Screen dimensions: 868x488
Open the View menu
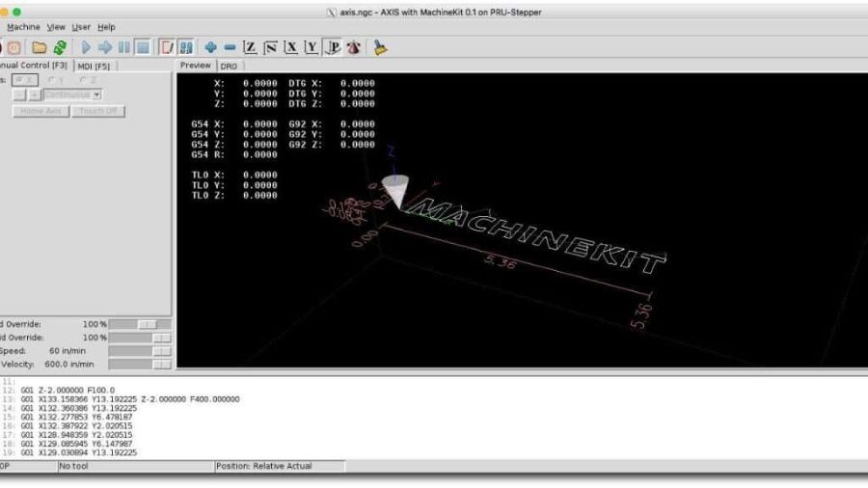56,27
